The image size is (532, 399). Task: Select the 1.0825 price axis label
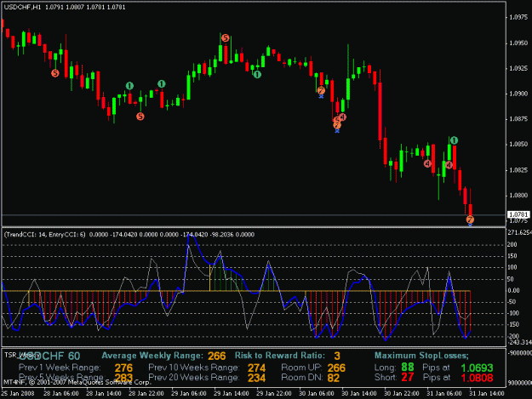pos(518,170)
